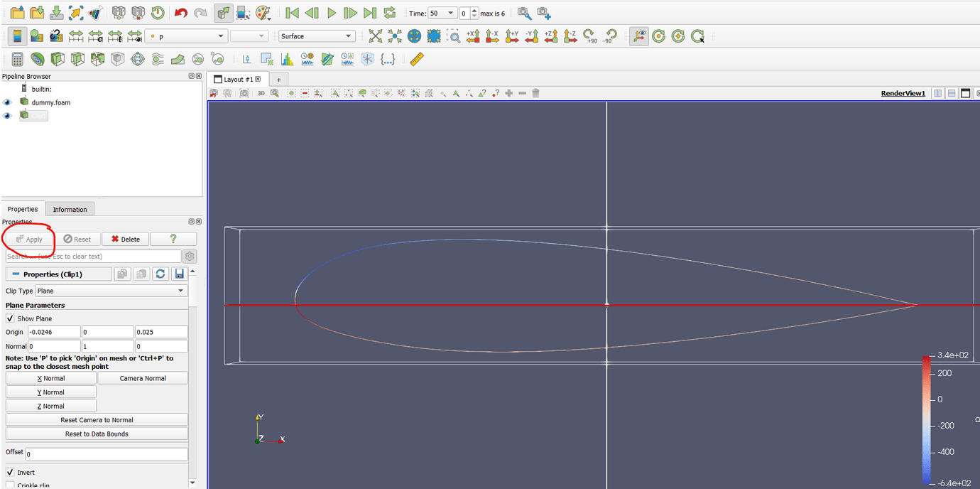The height and width of the screenshot is (489, 980).
Task: Open the Clip Type dropdown
Action: [110, 290]
